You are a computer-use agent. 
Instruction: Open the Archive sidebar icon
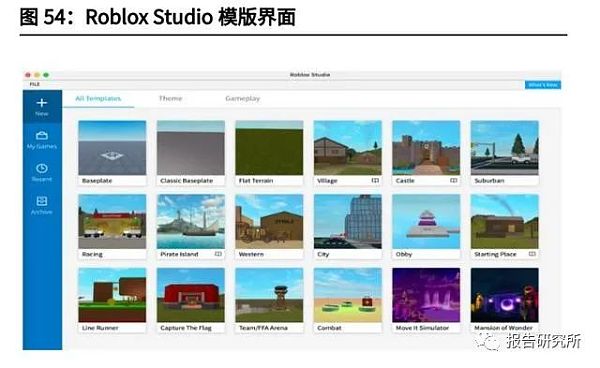(x=42, y=201)
